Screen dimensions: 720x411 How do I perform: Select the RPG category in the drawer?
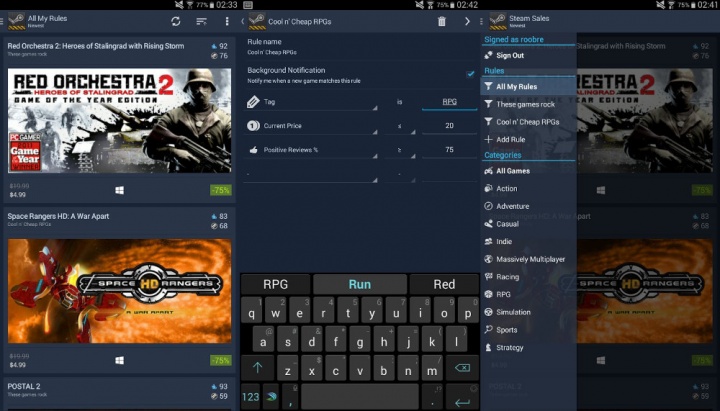click(x=529, y=294)
